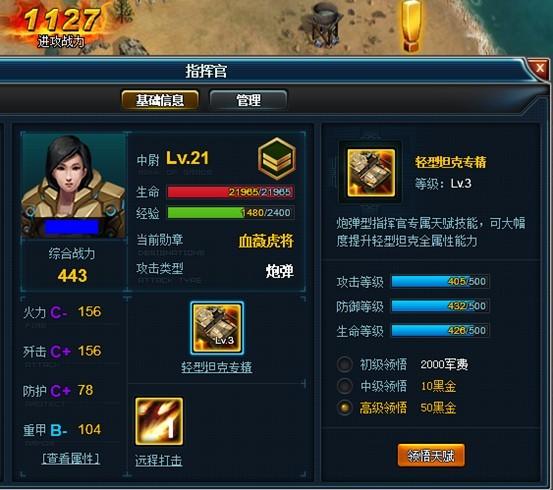The height and width of the screenshot is (490, 553).
Task: Open the 查看属性 link
Action: tap(71, 459)
